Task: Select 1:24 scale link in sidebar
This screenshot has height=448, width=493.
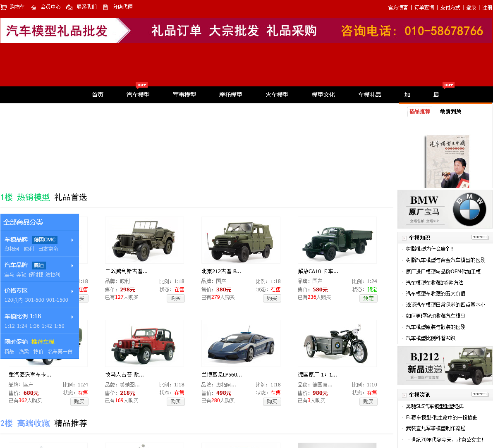Action: 22,326
